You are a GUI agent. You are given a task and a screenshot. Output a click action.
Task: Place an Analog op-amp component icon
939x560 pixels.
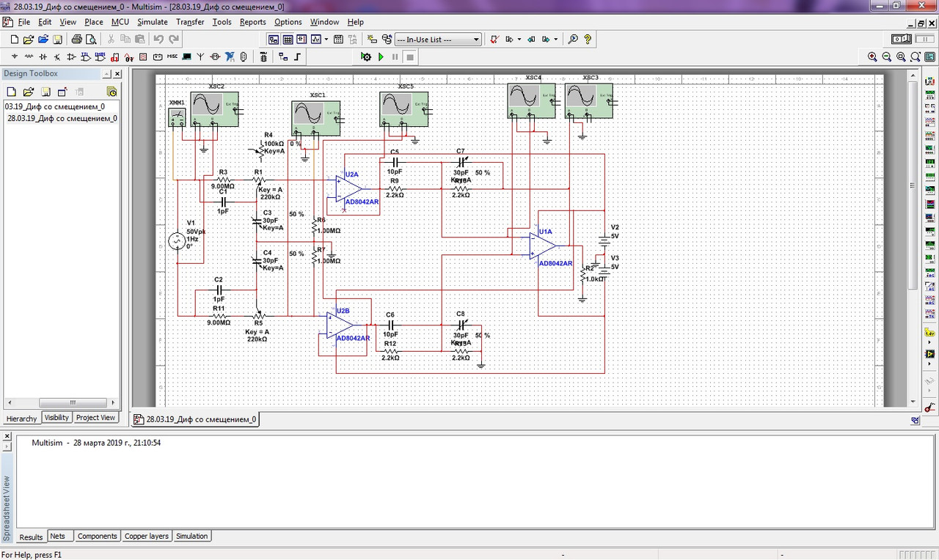coord(71,56)
